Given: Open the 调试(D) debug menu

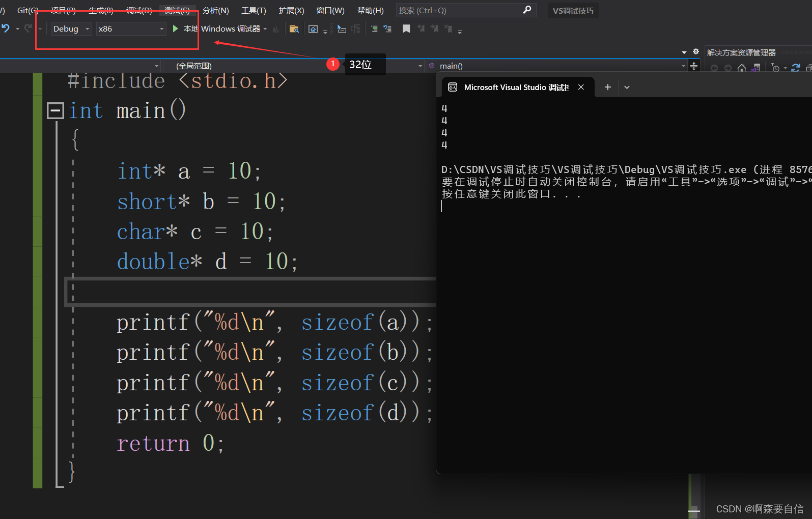Looking at the screenshot, I should click(139, 10).
